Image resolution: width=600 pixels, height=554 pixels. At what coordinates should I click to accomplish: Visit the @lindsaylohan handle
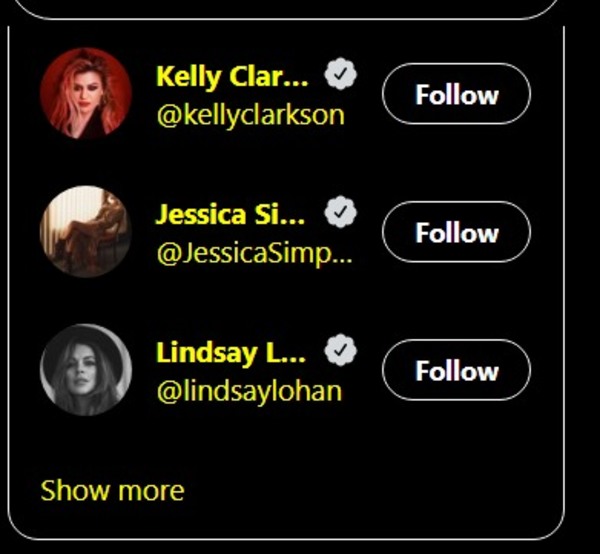point(249,392)
